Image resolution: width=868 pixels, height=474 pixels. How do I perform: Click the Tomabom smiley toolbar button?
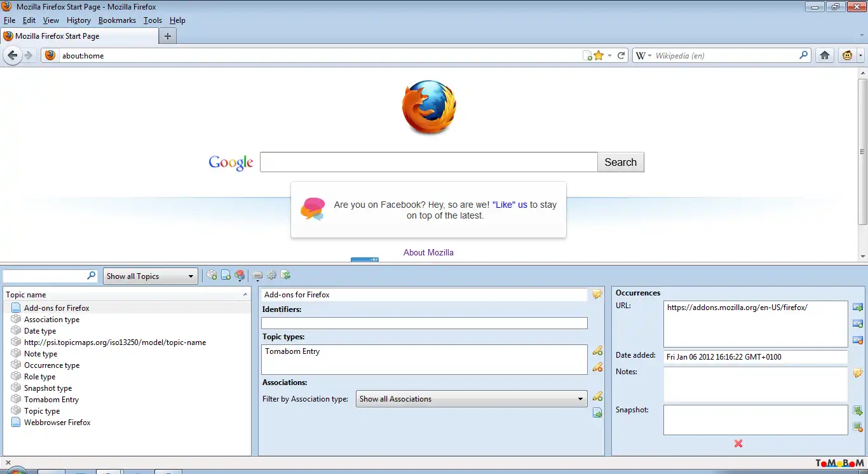tap(847, 55)
